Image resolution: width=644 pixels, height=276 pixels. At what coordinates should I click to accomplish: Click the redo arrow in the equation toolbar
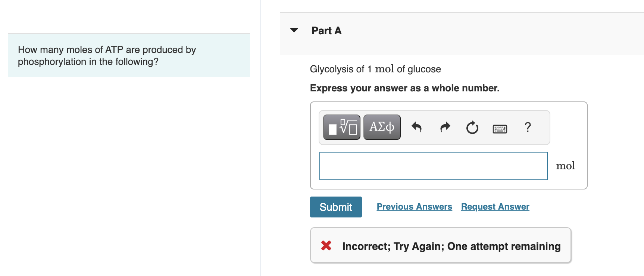(444, 127)
